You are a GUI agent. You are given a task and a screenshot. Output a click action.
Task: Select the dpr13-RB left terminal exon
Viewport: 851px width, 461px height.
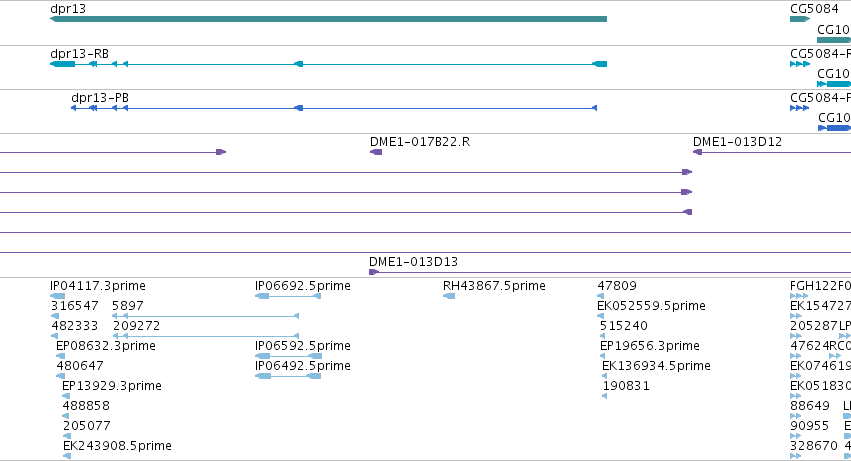pos(62,64)
